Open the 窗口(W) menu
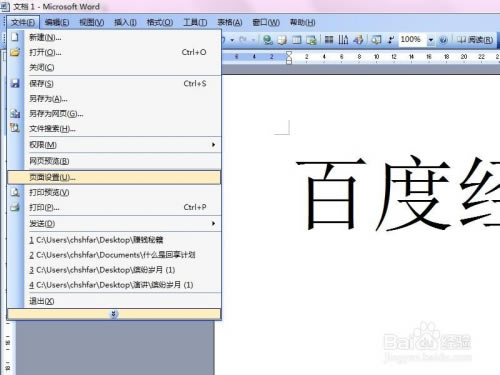 click(266, 22)
